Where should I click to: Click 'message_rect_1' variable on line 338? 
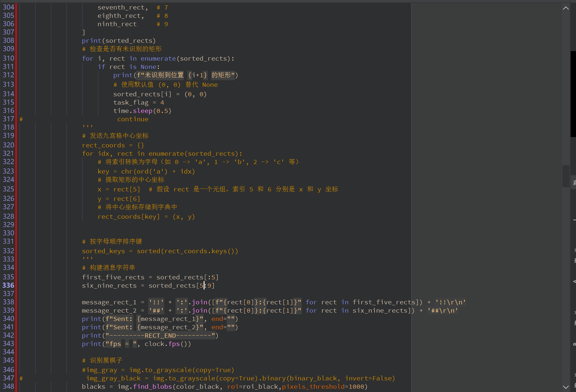109,302
